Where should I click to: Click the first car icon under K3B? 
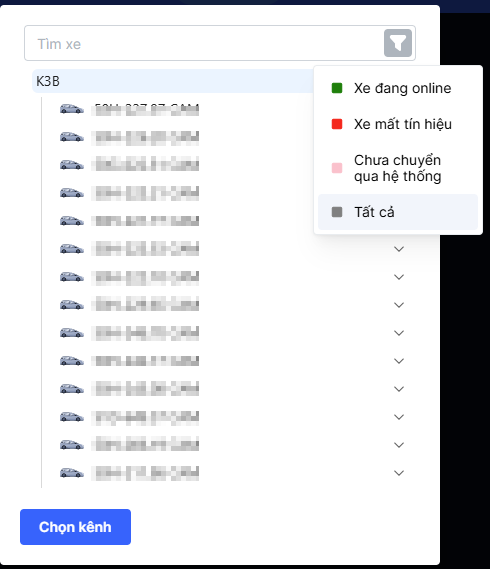72,109
